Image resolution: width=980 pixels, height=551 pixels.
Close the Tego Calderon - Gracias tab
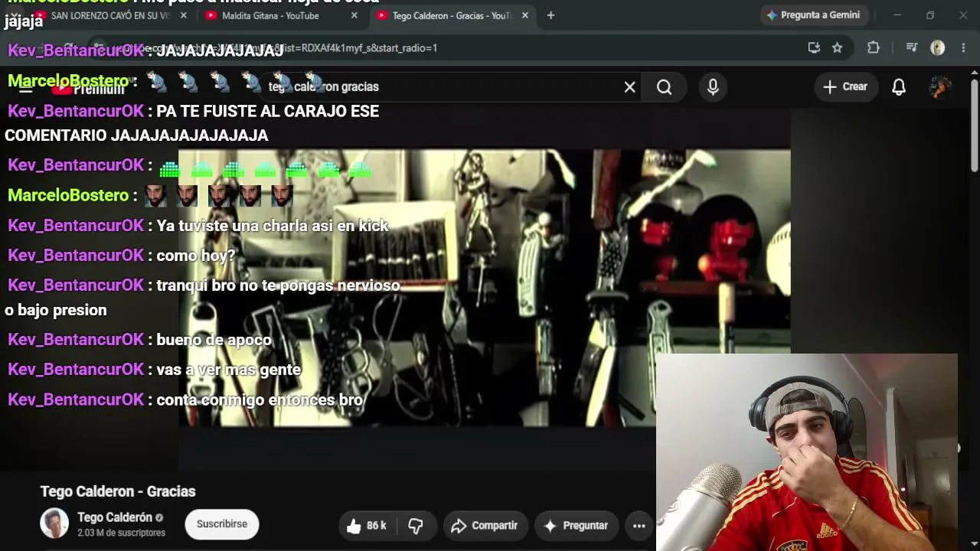(525, 15)
